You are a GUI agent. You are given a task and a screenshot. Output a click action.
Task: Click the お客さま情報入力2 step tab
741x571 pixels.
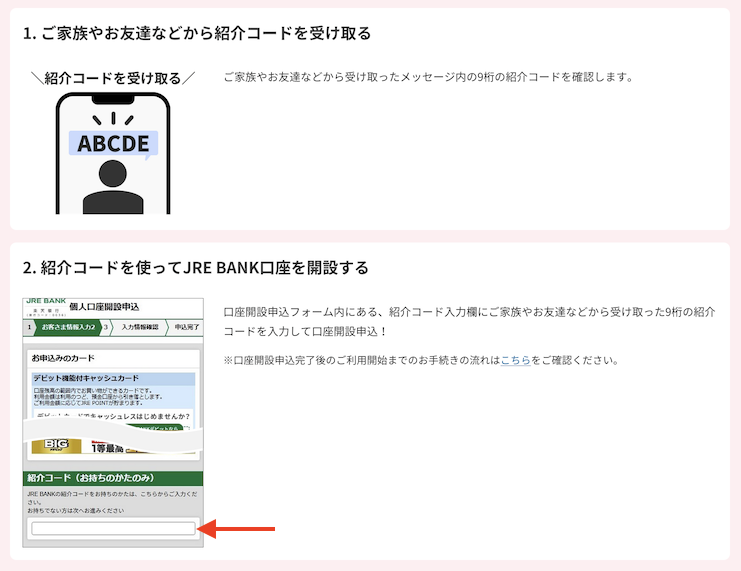66,327
